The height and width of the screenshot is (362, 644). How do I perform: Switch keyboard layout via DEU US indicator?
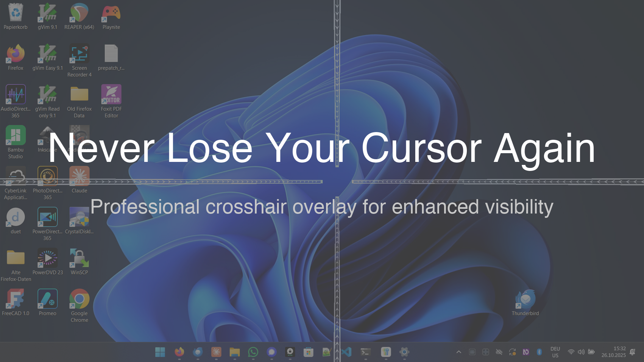(555, 352)
